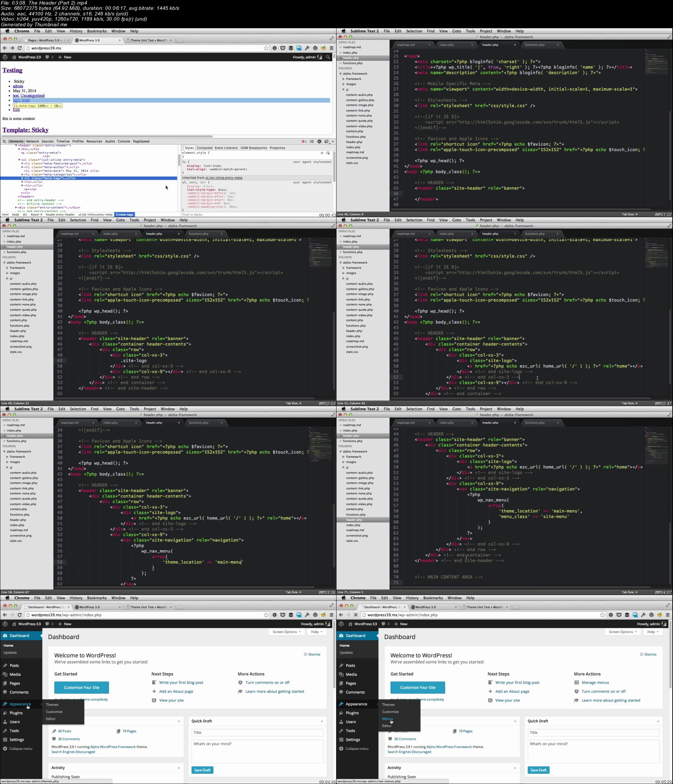
Task: Click 40 Posts link in the Themes-submenu dashboard
Action: click(64, 731)
